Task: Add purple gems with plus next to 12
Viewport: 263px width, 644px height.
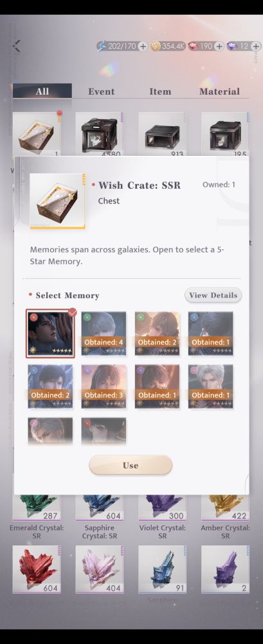Action: click(256, 46)
